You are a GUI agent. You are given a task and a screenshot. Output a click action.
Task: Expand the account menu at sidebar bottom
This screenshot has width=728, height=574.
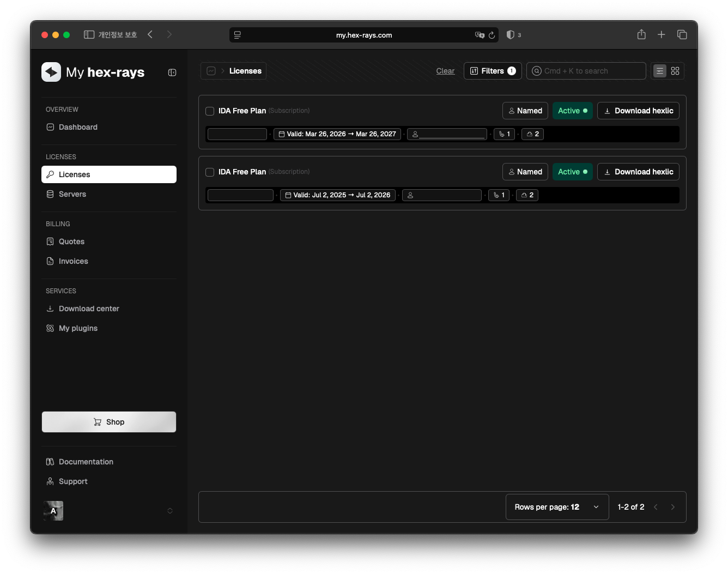[170, 511]
